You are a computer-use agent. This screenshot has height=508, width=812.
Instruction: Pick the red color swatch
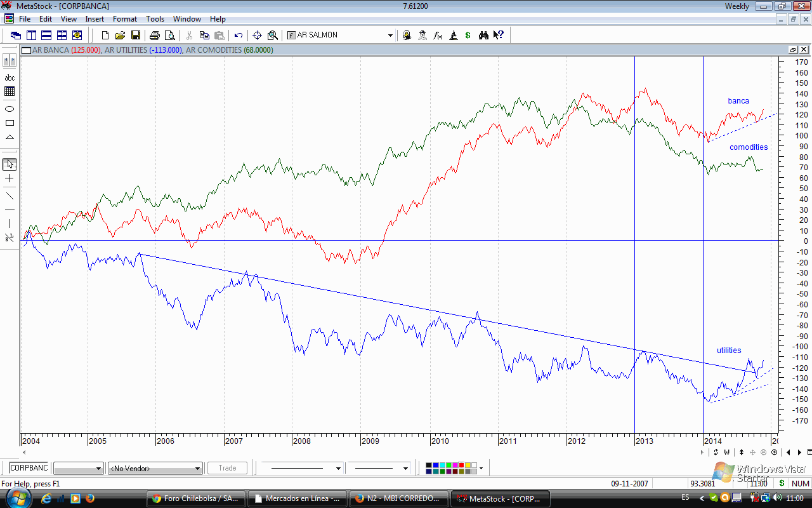coord(461,465)
